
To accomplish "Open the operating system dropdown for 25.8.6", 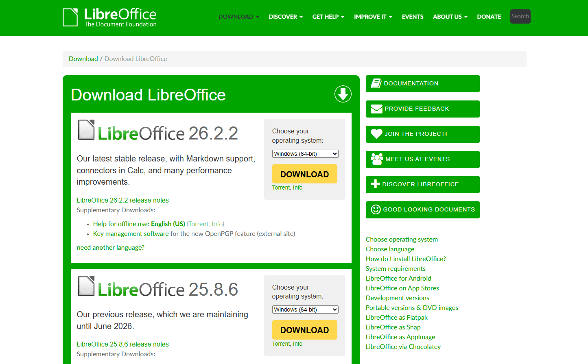I will (305, 309).
